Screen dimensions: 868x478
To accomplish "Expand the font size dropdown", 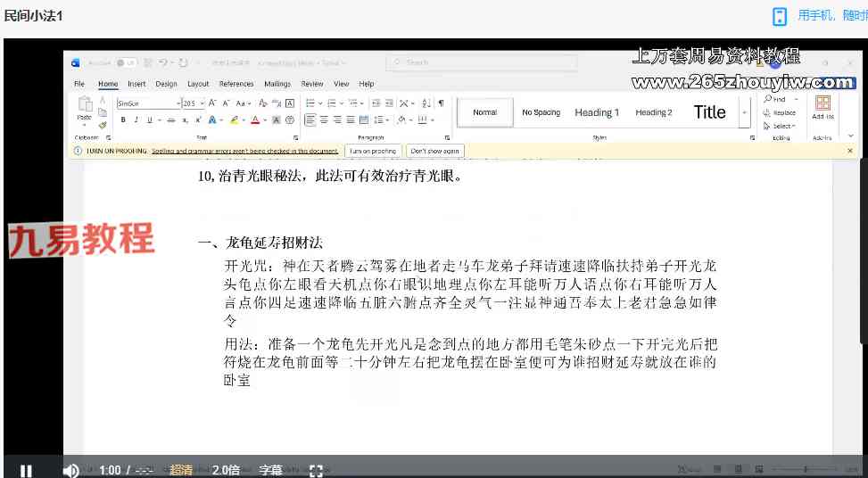I will coord(202,103).
